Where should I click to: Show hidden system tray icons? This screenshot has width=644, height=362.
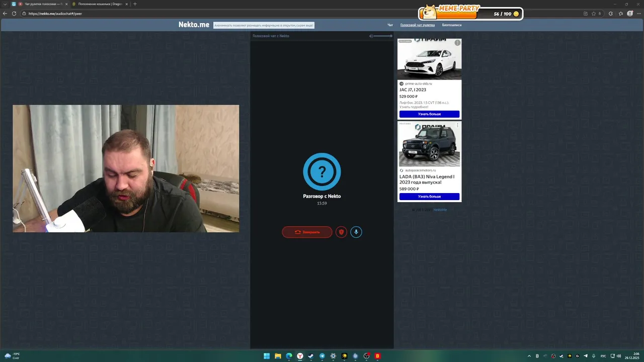[529, 356]
